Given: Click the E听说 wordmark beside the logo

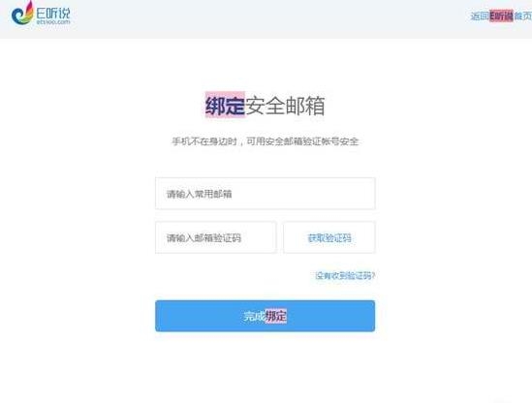Looking at the screenshot, I should 53,13.
